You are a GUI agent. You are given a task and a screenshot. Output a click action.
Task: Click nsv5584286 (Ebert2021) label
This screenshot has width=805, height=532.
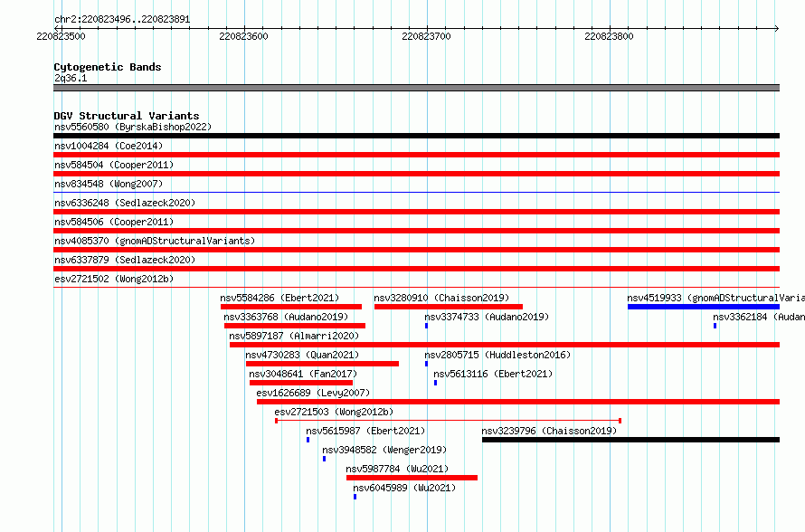tap(279, 298)
